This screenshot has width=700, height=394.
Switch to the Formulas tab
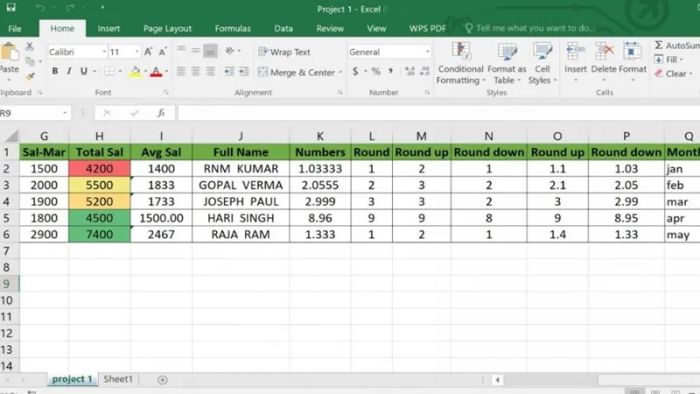pos(233,29)
